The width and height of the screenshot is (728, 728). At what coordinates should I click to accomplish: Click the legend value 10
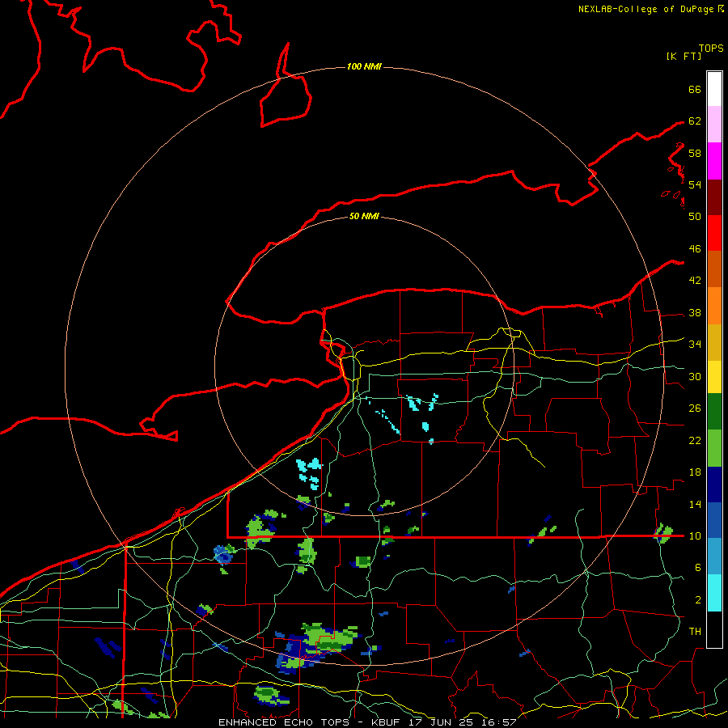click(x=695, y=536)
